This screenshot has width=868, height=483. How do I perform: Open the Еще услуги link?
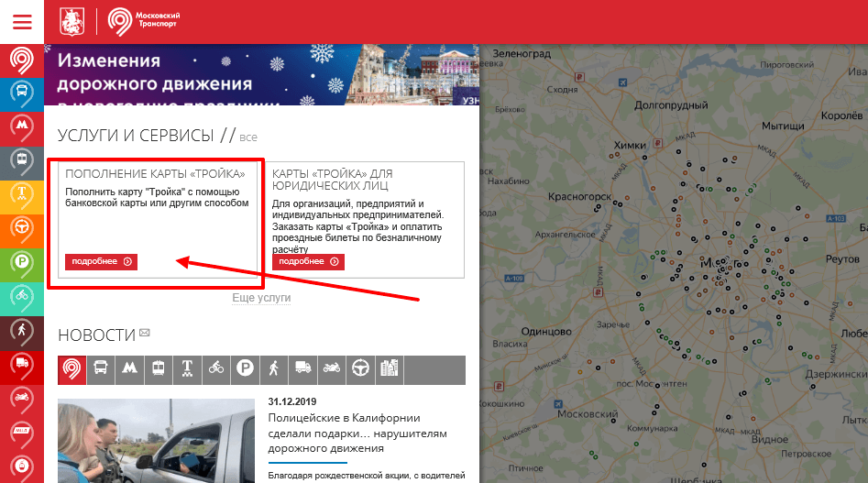pyautogui.click(x=261, y=298)
